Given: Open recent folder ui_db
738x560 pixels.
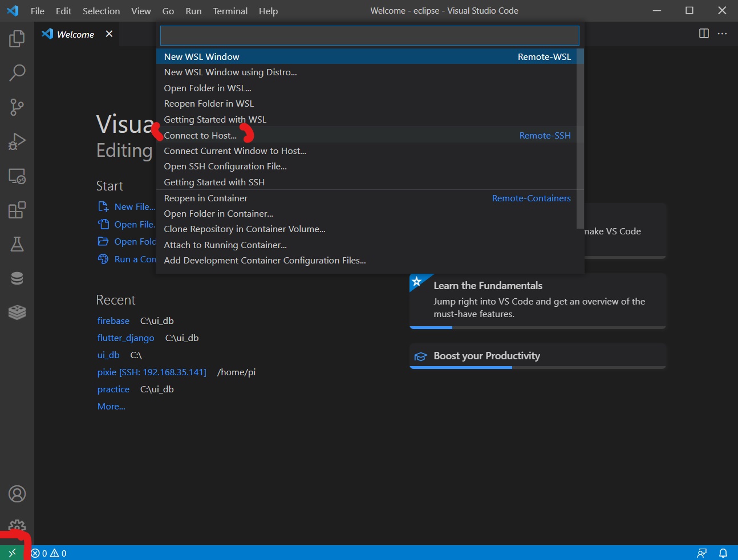Looking at the screenshot, I should click(108, 355).
